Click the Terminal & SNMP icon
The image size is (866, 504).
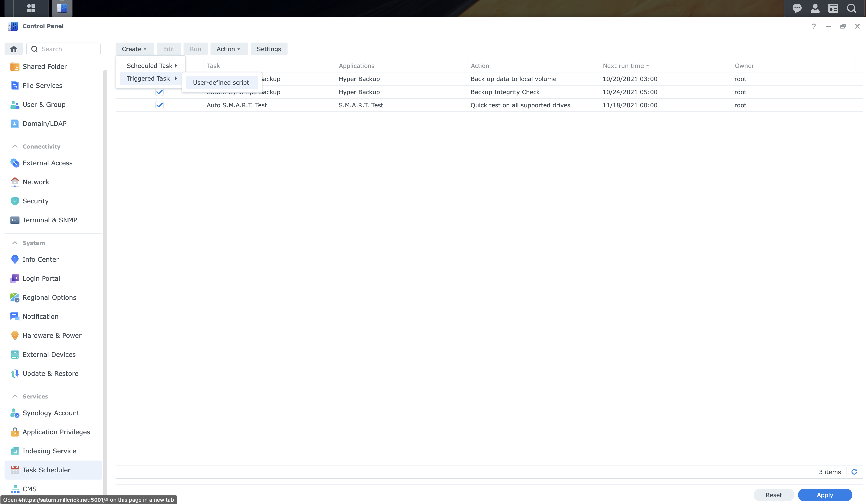[15, 220]
